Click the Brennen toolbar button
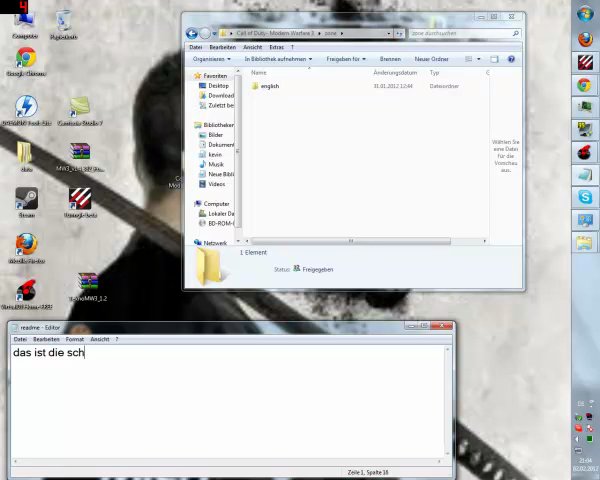This screenshot has width=600, height=480. tap(390, 59)
